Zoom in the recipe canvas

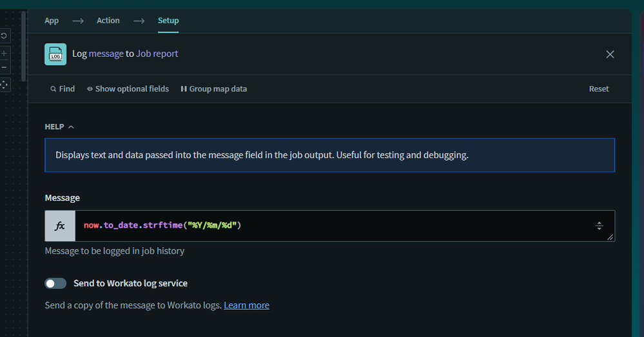4,54
